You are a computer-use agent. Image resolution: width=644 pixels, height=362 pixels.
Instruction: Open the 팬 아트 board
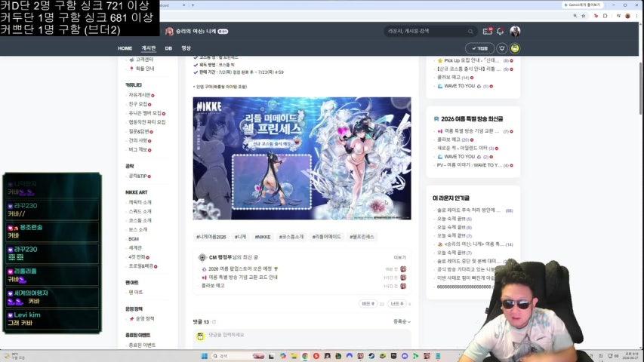136,292
